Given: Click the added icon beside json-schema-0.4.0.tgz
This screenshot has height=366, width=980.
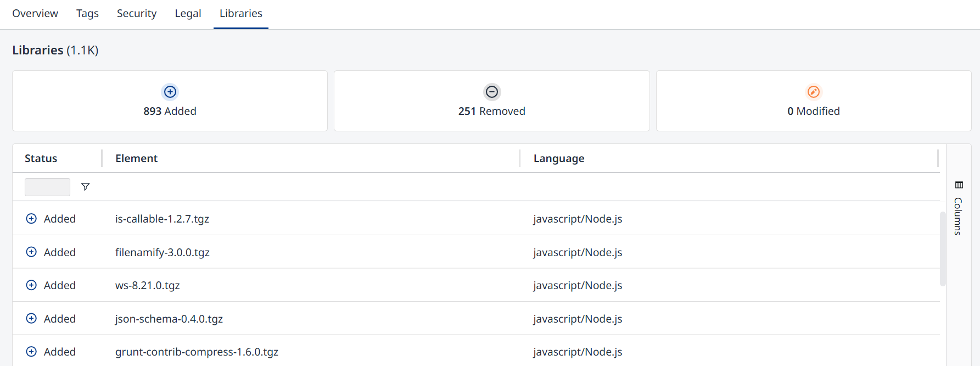Looking at the screenshot, I should [x=31, y=319].
